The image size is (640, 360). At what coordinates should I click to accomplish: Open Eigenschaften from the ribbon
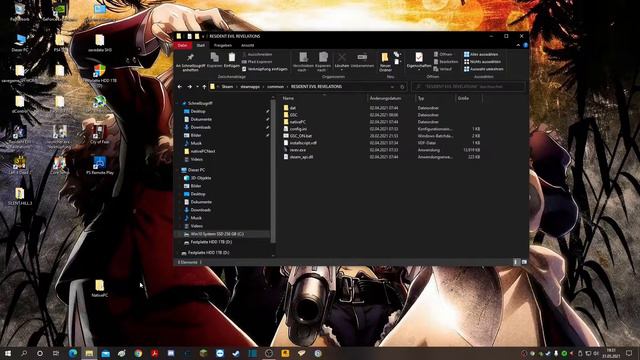pyautogui.click(x=419, y=60)
